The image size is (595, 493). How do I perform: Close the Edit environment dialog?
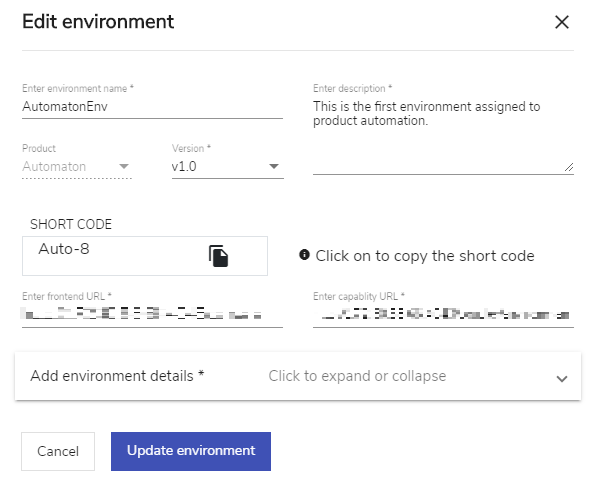coord(562,22)
